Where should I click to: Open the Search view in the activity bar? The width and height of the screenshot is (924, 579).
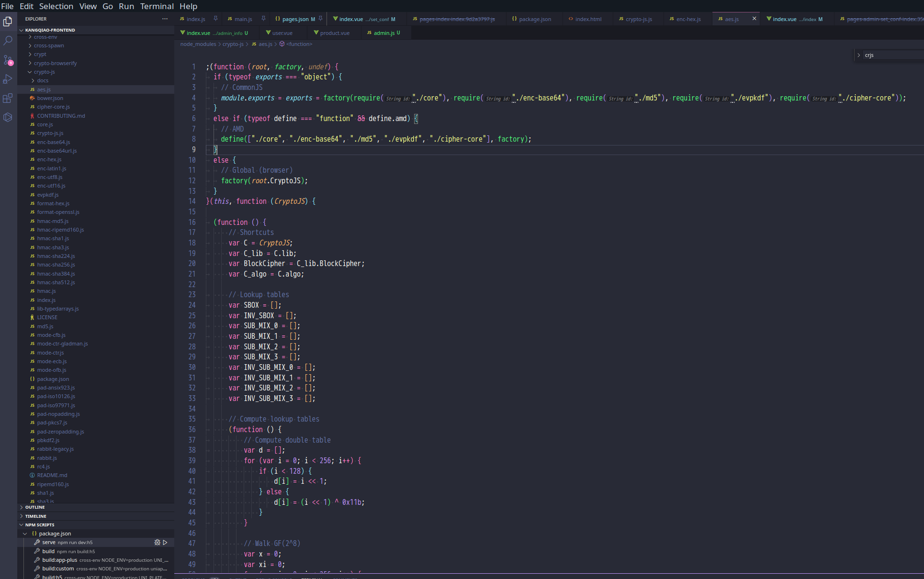pyautogui.click(x=8, y=41)
